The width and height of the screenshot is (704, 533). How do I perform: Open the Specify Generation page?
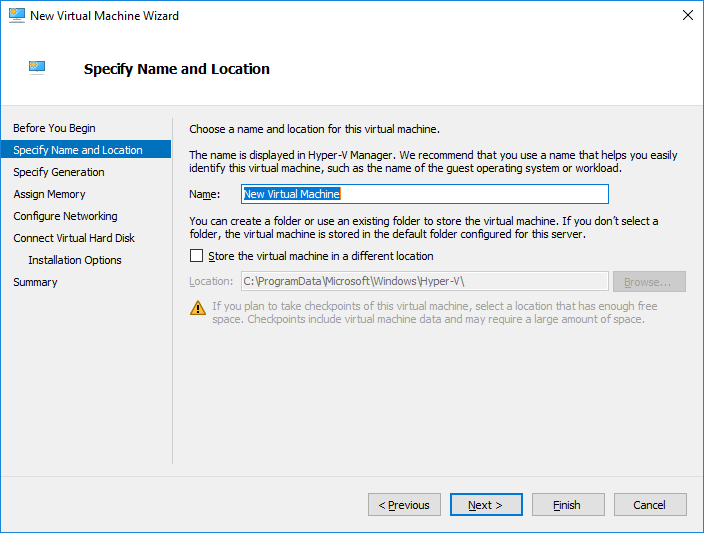pos(59,172)
